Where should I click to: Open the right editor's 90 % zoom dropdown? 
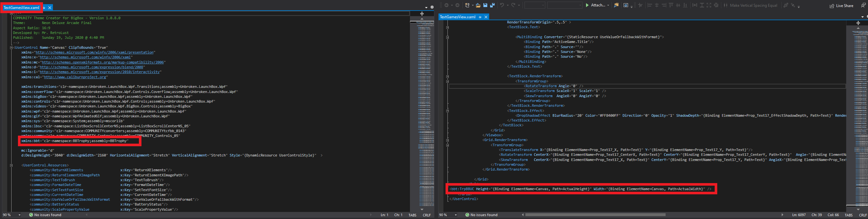coord(455,215)
